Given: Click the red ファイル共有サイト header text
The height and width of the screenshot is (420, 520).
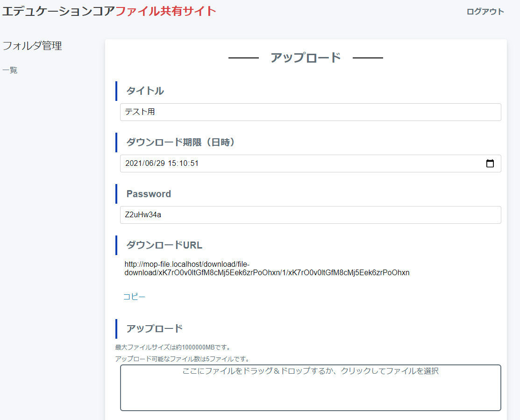Looking at the screenshot, I should tap(166, 11).
